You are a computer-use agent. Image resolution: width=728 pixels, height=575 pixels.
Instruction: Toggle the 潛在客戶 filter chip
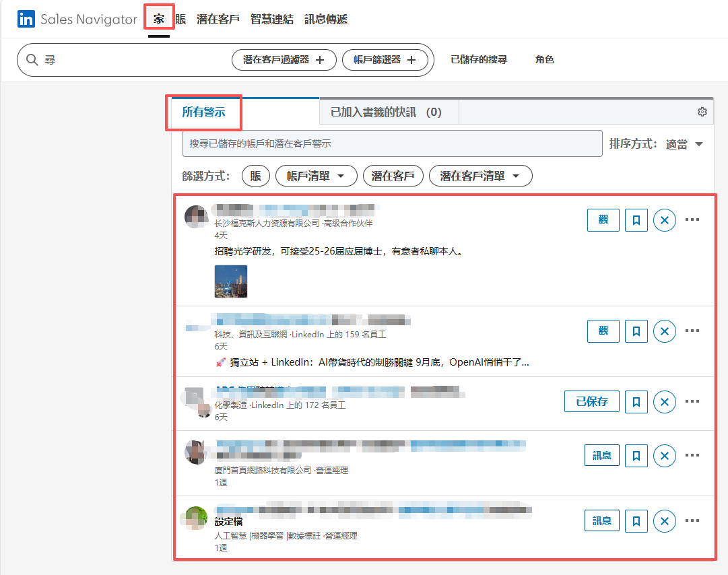tap(393, 176)
